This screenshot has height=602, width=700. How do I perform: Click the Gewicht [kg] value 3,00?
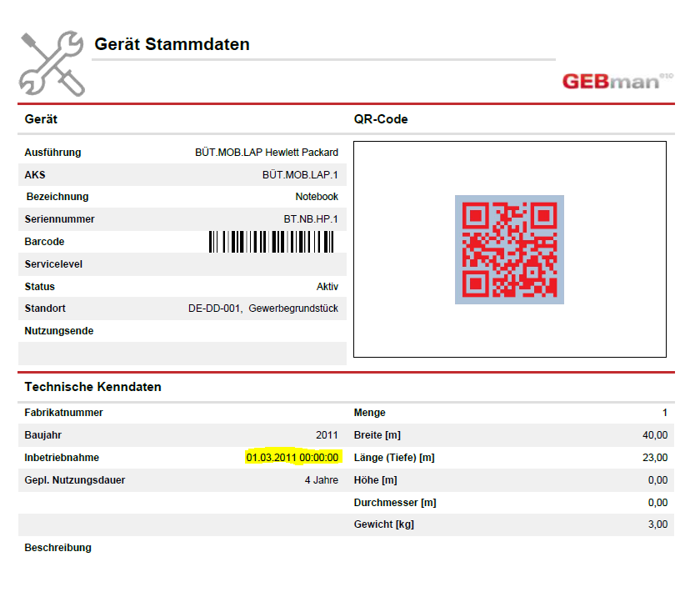(657, 524)
